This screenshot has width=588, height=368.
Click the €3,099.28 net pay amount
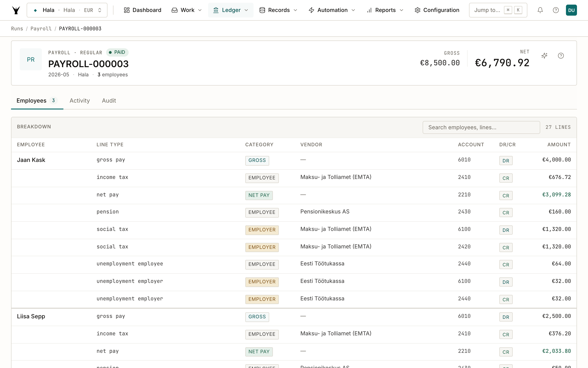(556, 195)
